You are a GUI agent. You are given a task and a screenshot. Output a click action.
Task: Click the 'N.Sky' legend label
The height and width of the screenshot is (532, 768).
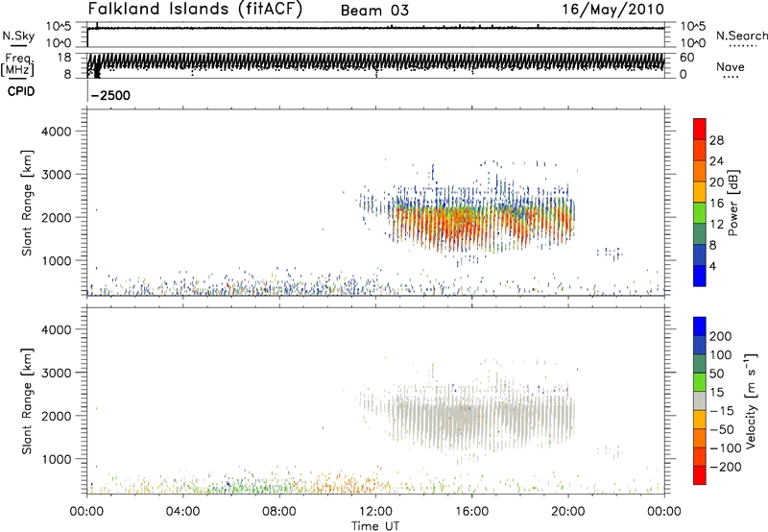point(18,36)
